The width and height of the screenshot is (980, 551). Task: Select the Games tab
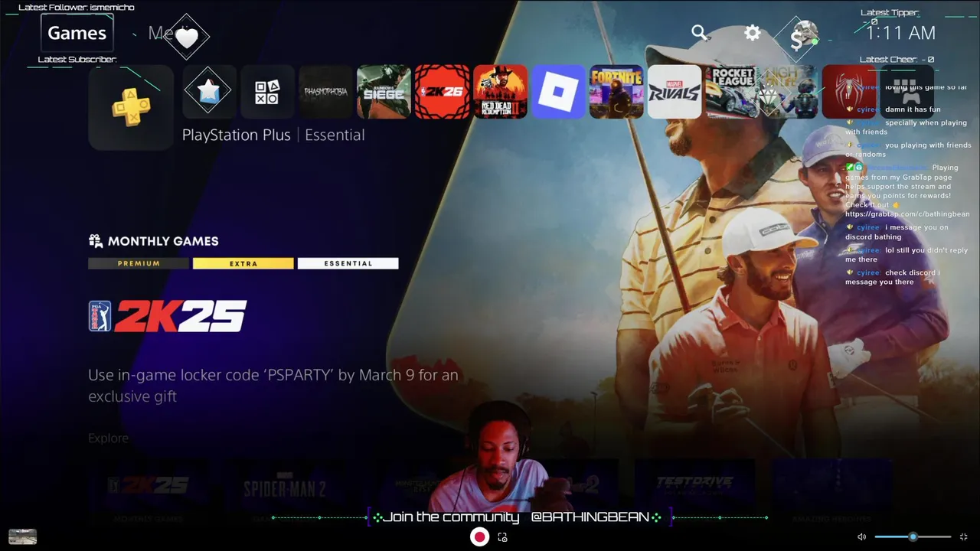point(77,33)
